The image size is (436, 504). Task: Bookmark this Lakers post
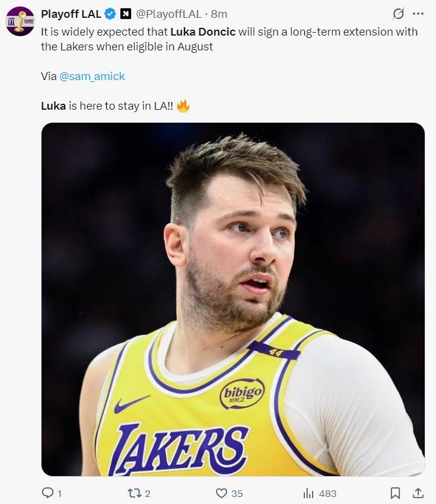pyautogui.click(x=395, y=493)
